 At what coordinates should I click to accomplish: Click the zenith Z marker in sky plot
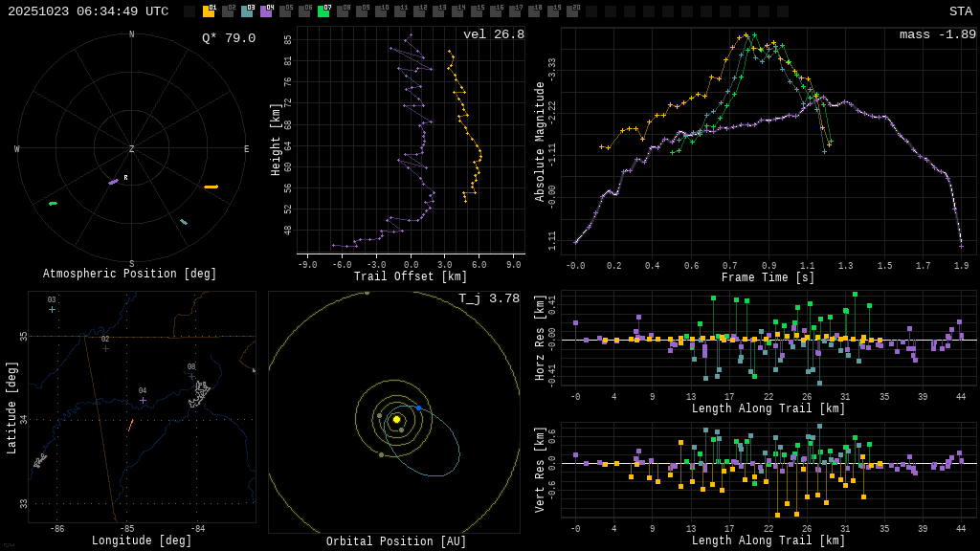click(132, 149)
